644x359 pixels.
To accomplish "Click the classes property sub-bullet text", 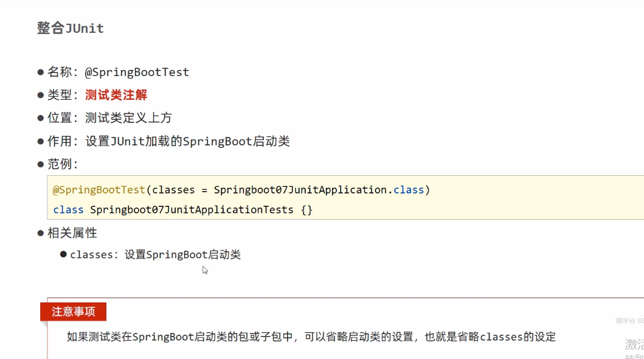I will click(155, 255).
